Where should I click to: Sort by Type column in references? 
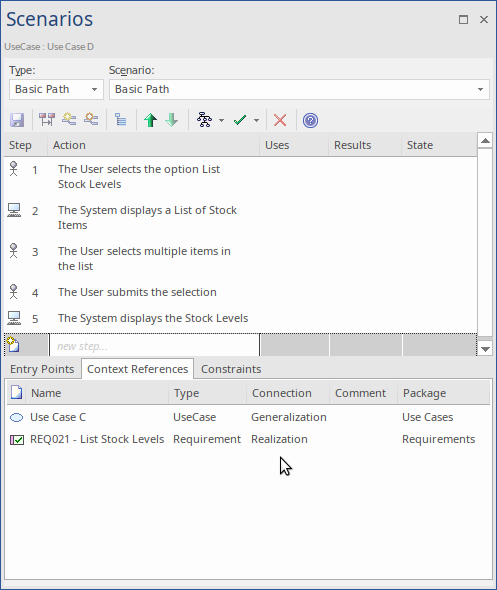tap(208, 393)
